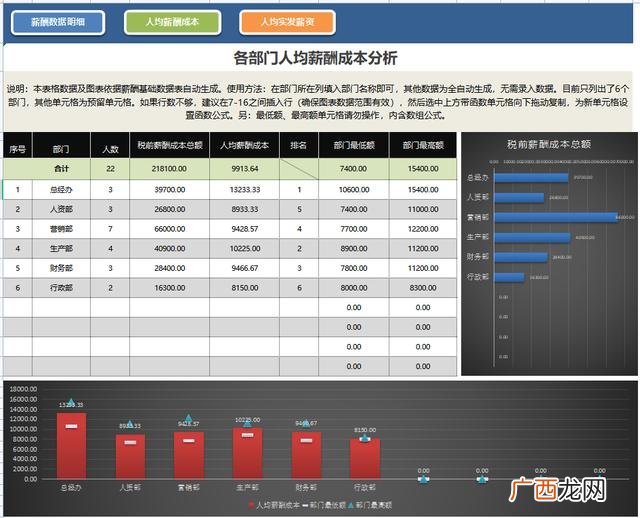
Task: Click the 生产部 blue bar in horizontal chart
Action: tap(532, 237)
